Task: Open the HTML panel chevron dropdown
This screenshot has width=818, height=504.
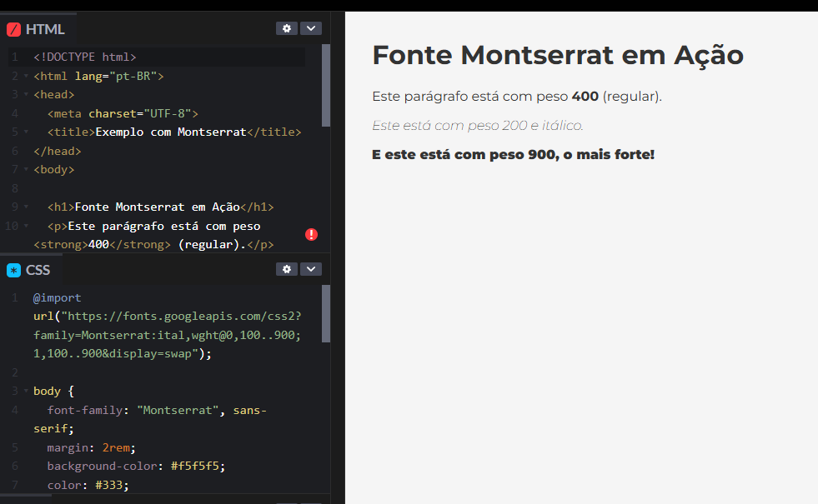Action: [311, 28]
